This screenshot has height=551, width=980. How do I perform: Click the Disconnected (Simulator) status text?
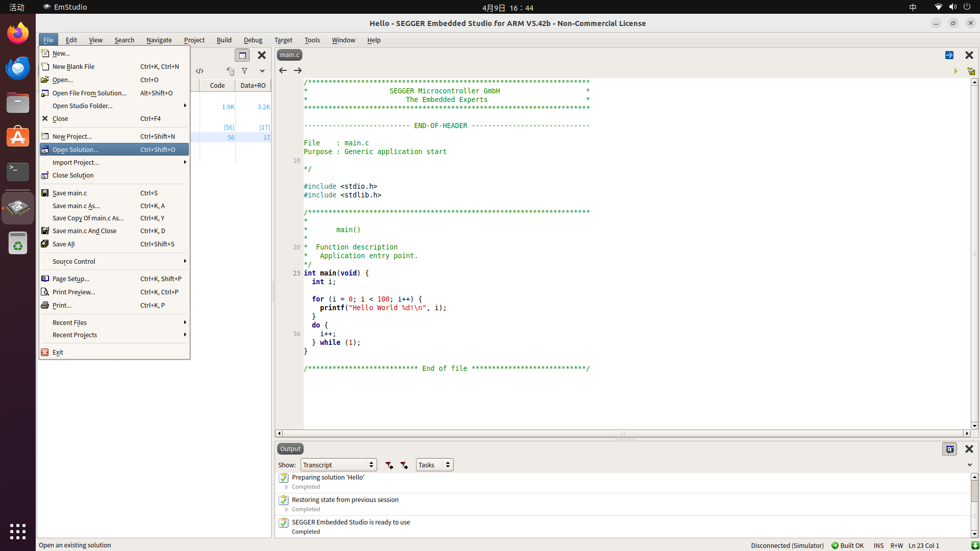787,545
